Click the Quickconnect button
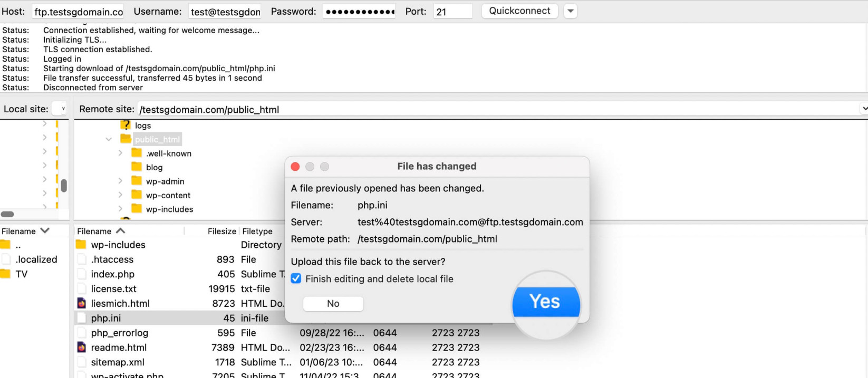 519,11
